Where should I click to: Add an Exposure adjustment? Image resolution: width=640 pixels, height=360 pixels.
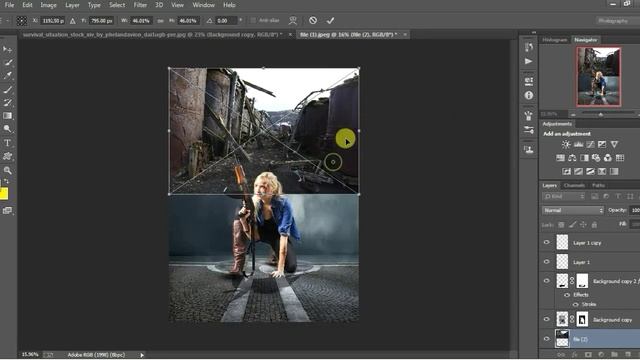(602, 144)
